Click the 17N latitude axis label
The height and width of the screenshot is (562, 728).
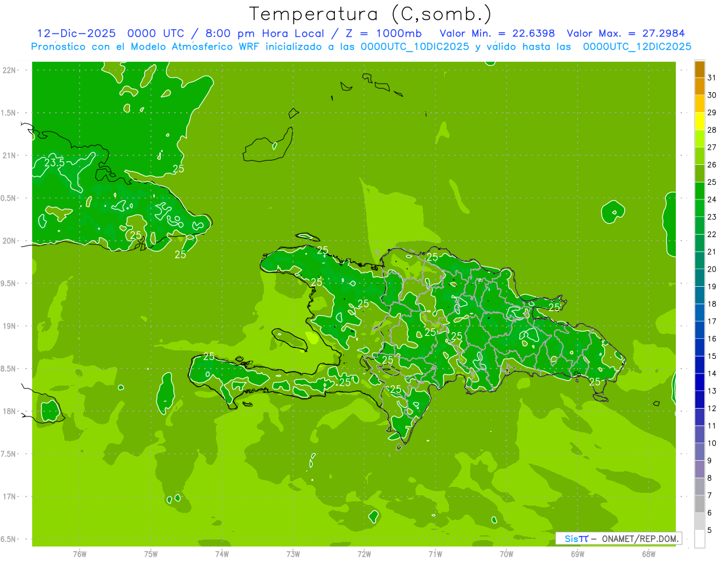(10, 497)
